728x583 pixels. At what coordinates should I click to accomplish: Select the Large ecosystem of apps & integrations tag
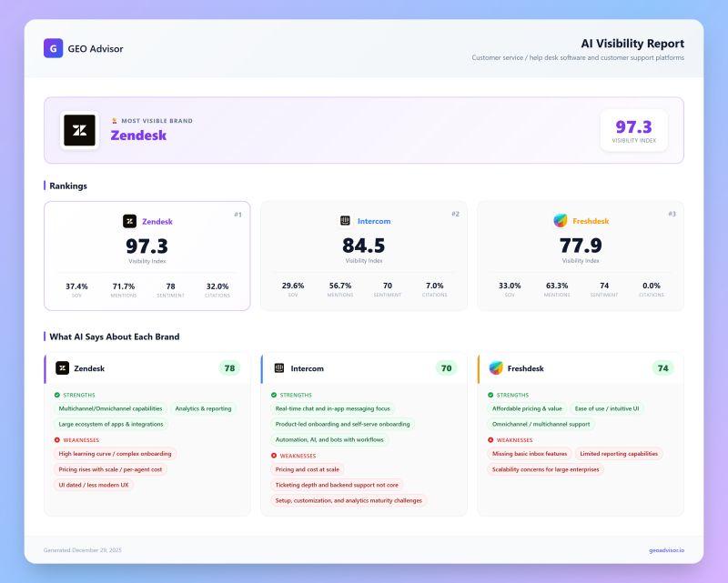pyautogui.click(x=111, y=424)
